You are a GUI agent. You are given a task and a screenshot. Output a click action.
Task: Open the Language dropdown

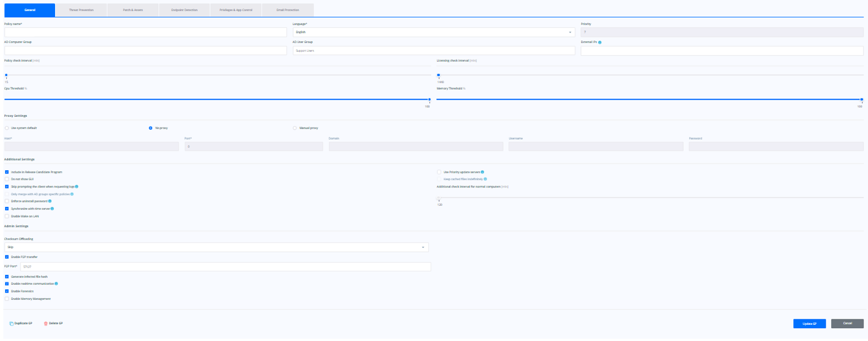pyautogui.click(x=434, y=32)
